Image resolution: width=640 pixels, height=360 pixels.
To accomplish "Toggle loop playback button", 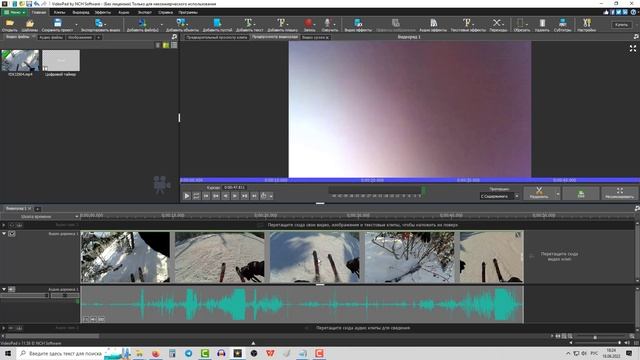I will click(x=196, y=196).
